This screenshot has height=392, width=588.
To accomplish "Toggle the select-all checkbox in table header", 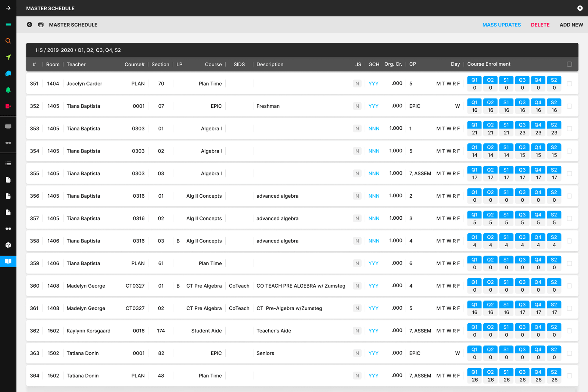I will pos(569,64).
